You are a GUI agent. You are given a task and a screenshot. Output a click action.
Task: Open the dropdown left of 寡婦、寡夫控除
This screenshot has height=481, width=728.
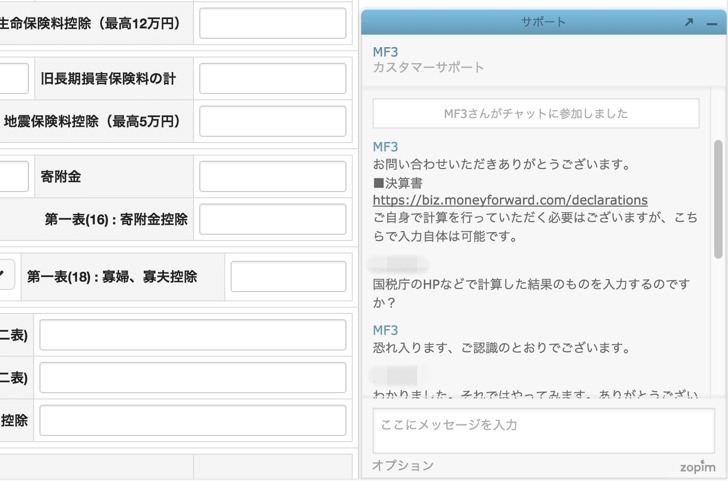click(7, 274)
